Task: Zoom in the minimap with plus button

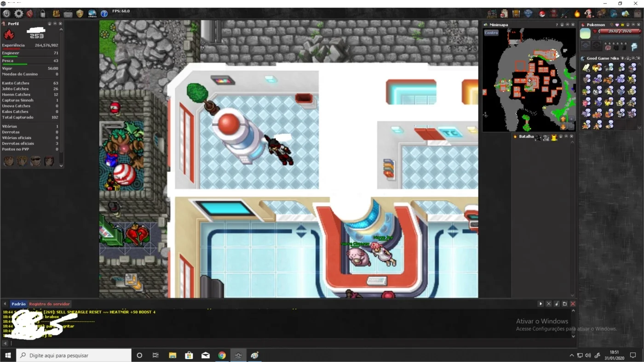Action: (571, 119)
